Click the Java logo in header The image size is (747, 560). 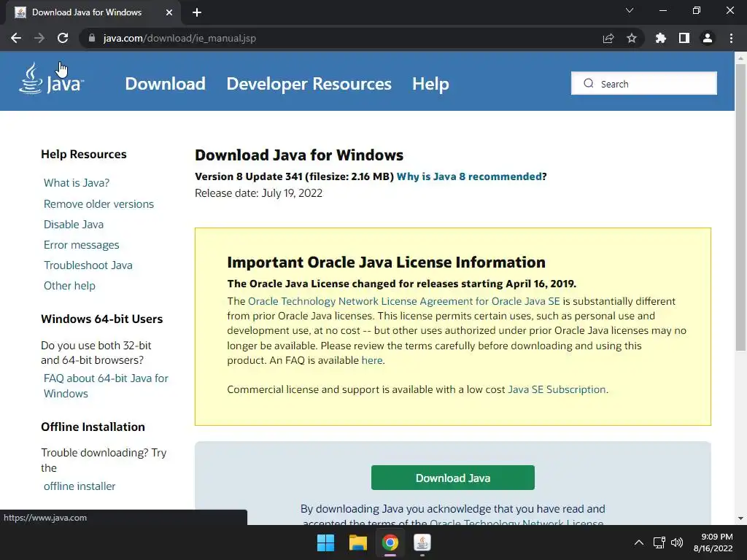52,79
